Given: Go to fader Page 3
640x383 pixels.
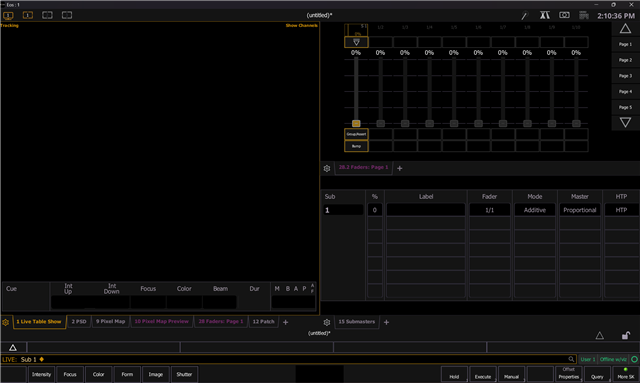Looking at the screenshot, I should click(625, 76).
